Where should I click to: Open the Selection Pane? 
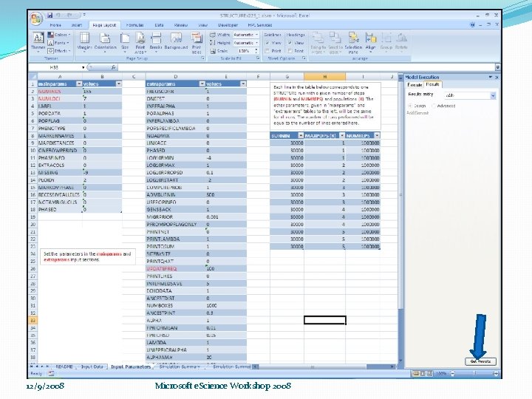coord(353,43)
